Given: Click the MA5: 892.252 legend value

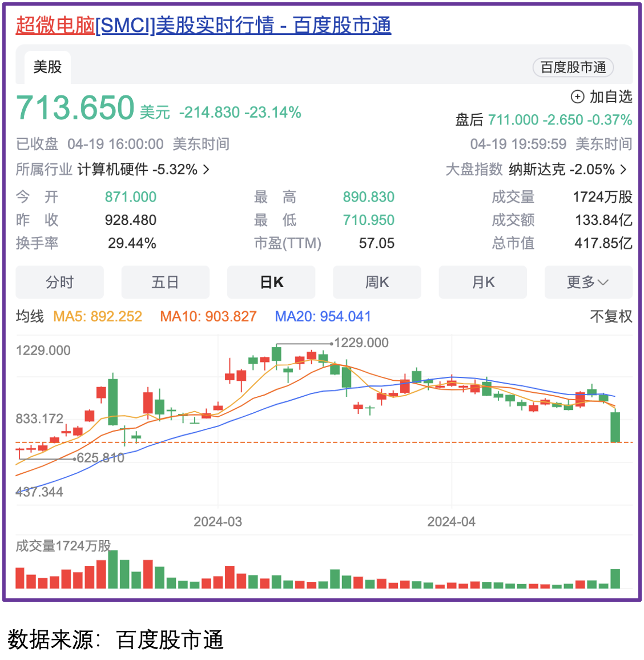Looking at the screenshot, I should (98, 316).
